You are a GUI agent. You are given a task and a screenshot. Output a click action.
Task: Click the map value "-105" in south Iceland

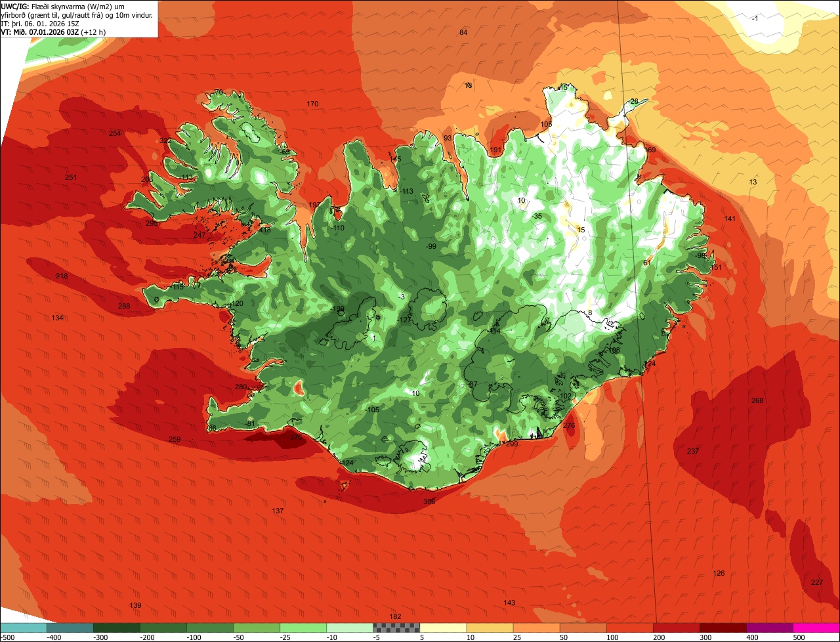pos(372,410)
